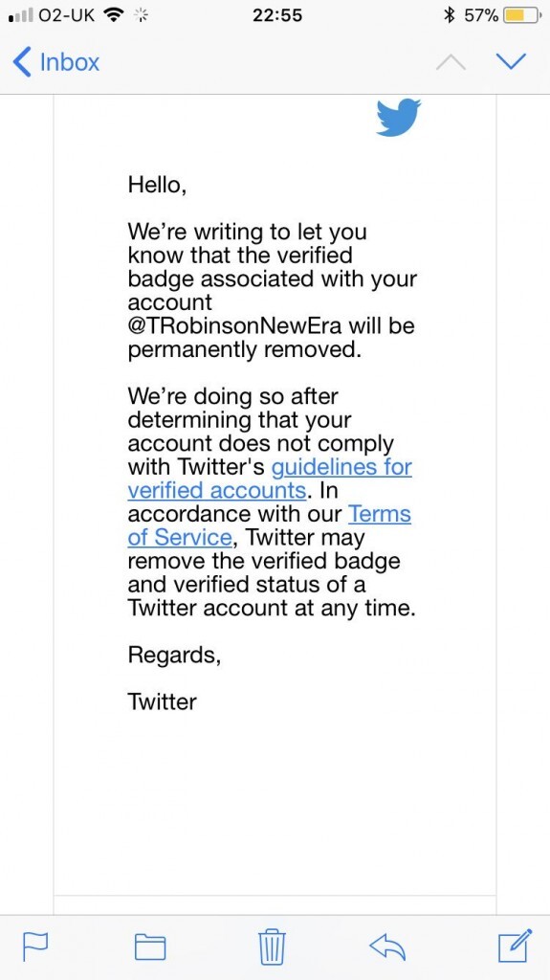Tap the Wi-Fi status icon
This screenshot has width=550, height=980.
113,15
